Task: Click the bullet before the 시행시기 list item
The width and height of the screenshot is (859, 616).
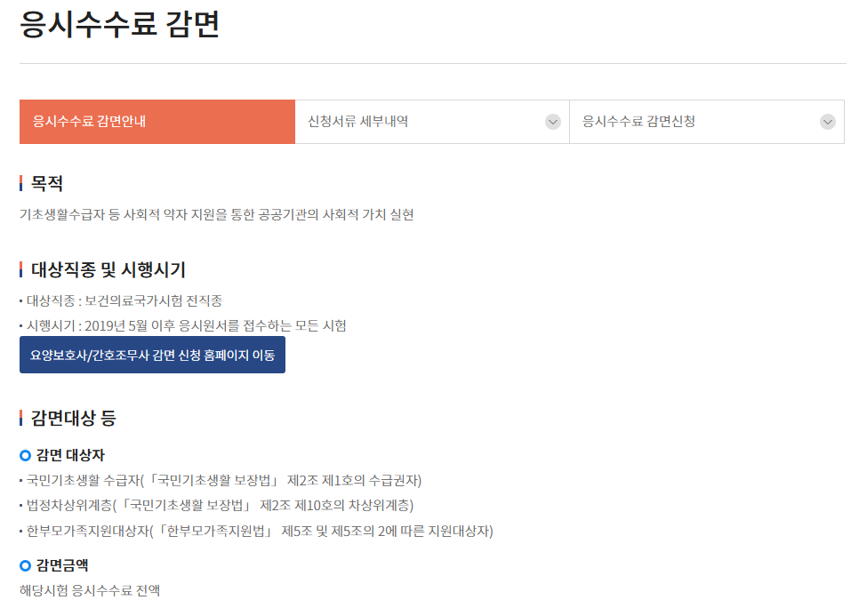Action: click(22, 325)
